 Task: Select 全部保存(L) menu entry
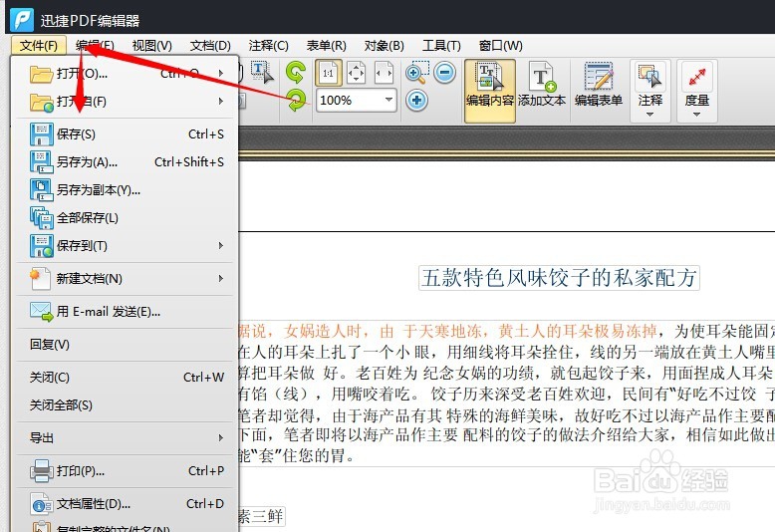point(125,217)
